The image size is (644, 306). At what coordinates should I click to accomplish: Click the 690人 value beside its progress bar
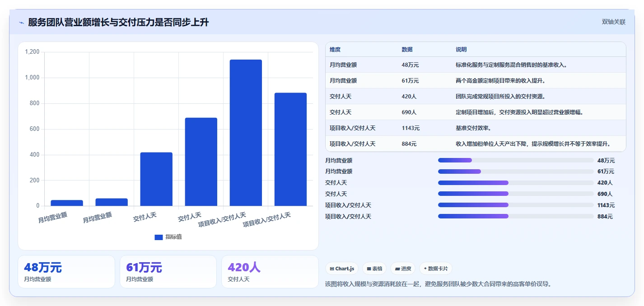pyautogui.click(x=605, y=194)
